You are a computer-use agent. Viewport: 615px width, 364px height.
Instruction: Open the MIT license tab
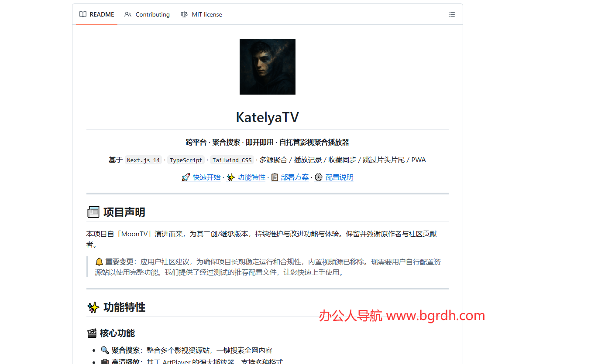click(x=207, y=14)
